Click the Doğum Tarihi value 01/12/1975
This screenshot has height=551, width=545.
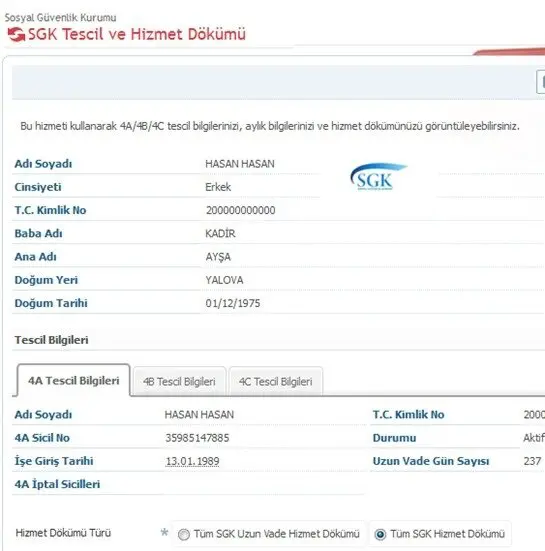point(233,303)
